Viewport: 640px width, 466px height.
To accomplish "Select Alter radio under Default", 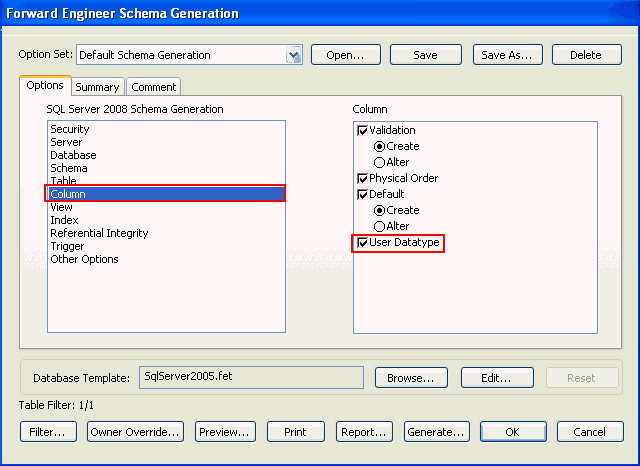I will (379, 226).
